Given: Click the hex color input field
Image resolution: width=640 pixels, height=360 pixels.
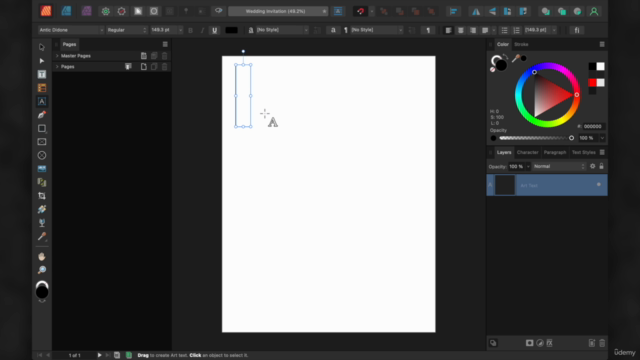Looking at the screenshot, I should (x=593, y=127).
